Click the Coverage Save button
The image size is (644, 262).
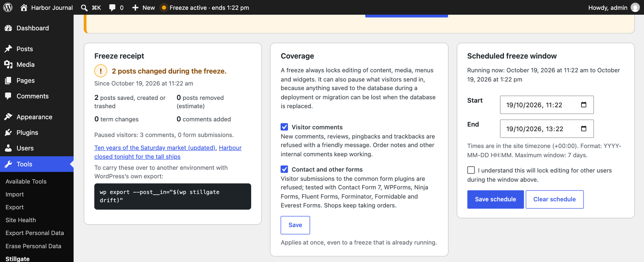coord(295,225)
